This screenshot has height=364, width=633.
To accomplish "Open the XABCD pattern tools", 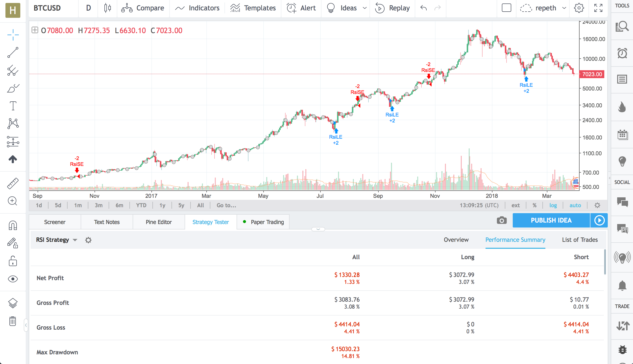I will (x=13, y=123).
